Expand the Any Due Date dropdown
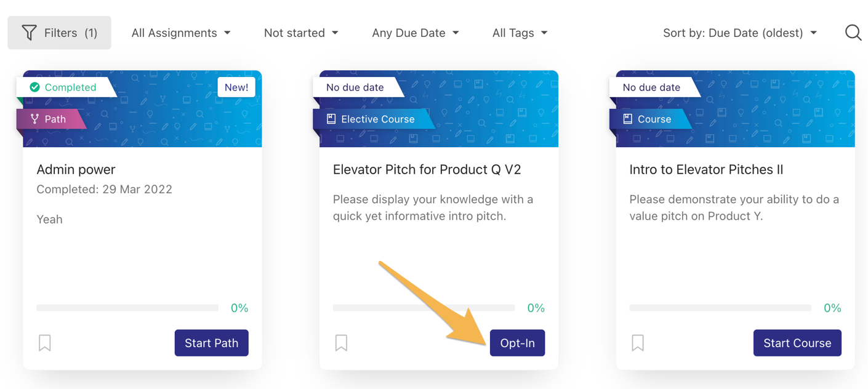 coord(415,33)
